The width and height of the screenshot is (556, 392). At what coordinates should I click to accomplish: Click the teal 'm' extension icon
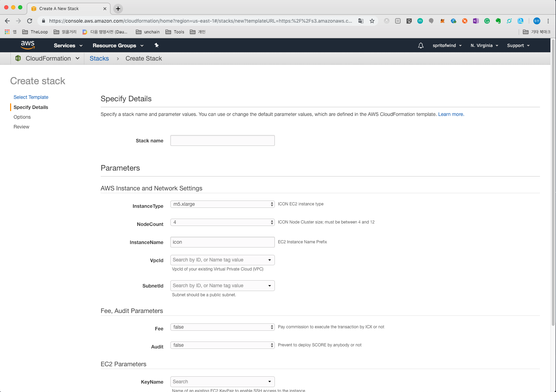point(420,21)
